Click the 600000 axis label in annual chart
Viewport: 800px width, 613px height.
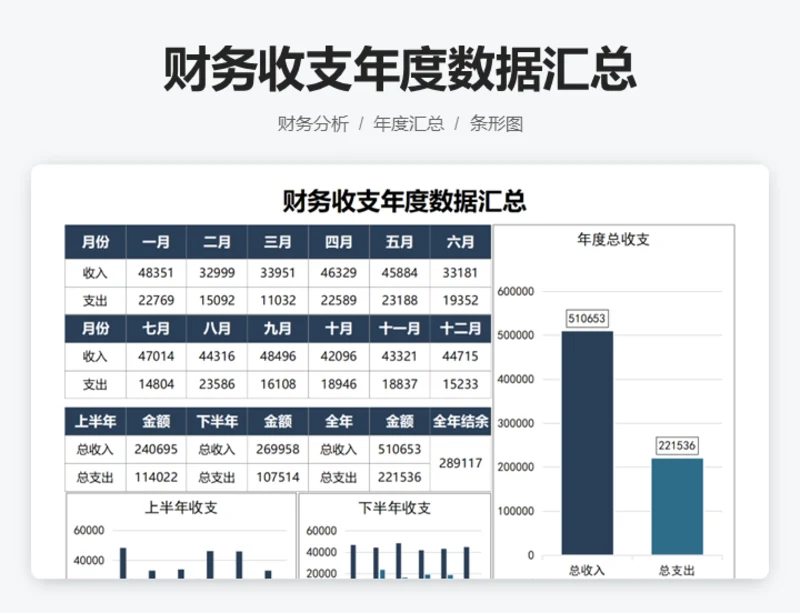click(x=516, y=291)
